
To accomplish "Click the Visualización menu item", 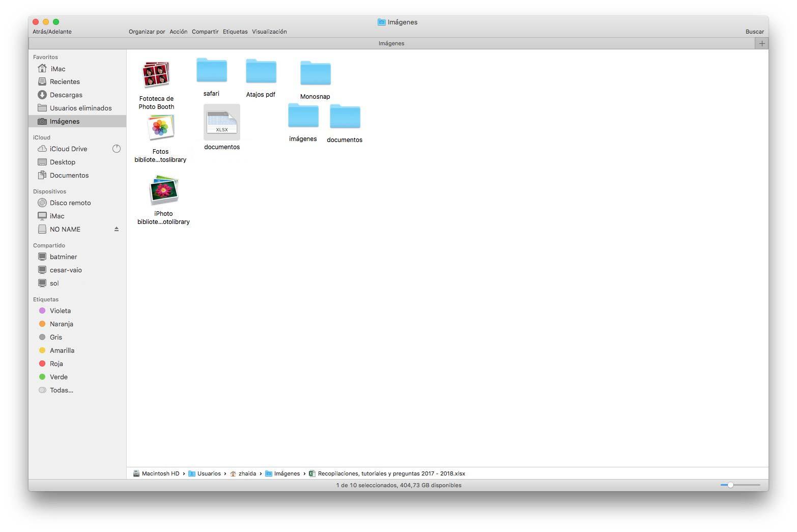I will click(x=269, y=31).
